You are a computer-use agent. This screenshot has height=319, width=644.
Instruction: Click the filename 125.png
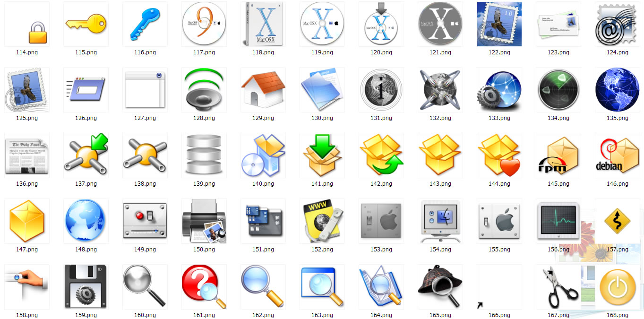(27, 118)
